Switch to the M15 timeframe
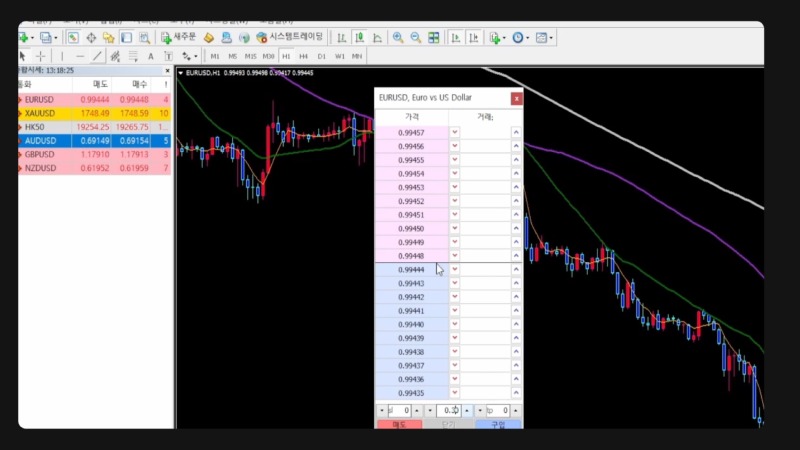 point(250,56)
